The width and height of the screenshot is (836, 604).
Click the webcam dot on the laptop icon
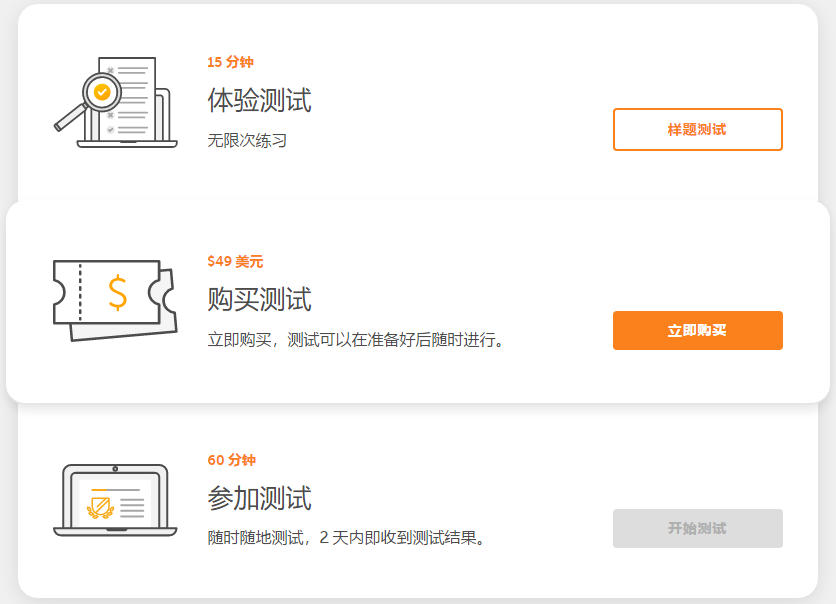click(x=115, y=469)
